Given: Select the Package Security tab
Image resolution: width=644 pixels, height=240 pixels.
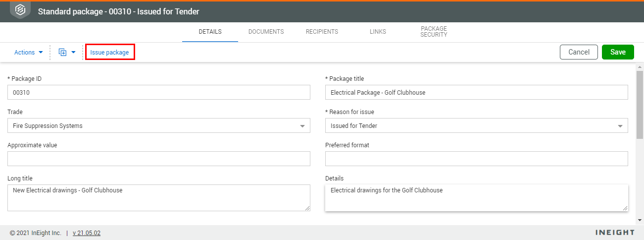Looking at the screenshot, I should (x=434, y=32).
